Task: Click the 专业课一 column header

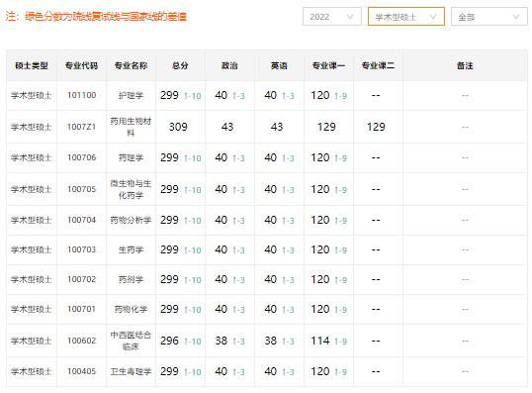Action: 328,65
